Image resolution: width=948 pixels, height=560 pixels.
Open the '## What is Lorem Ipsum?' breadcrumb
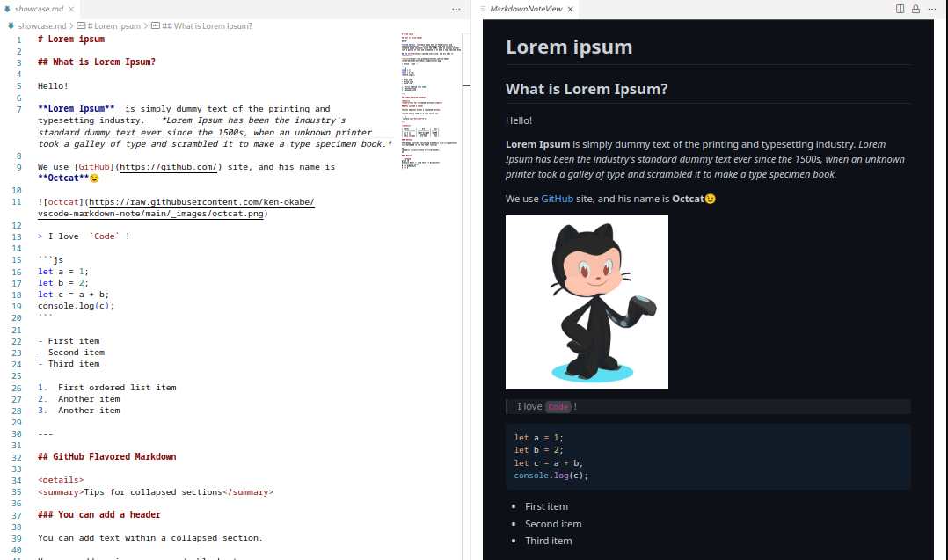pos(207,26)
